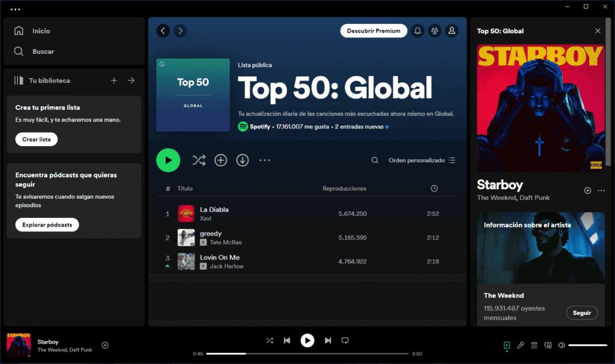This screenshot has width=615, height=364.
Task: Click greedy album thumbnail
Action: (186, 238)
